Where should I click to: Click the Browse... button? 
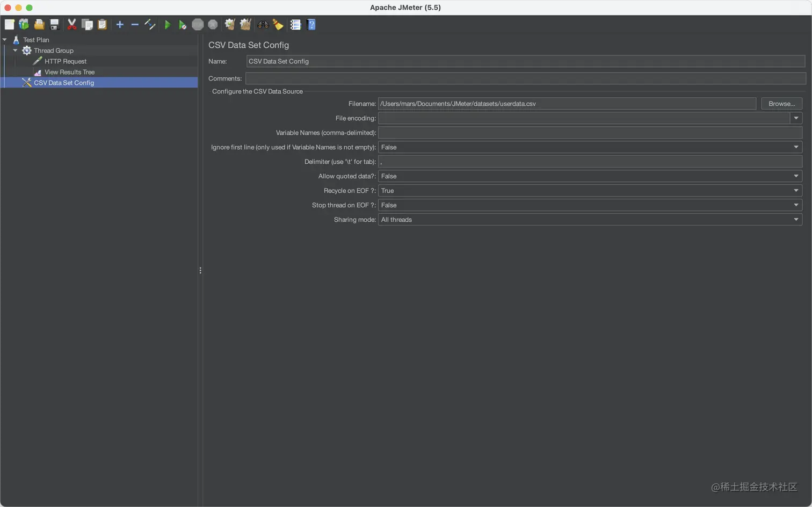781,104
